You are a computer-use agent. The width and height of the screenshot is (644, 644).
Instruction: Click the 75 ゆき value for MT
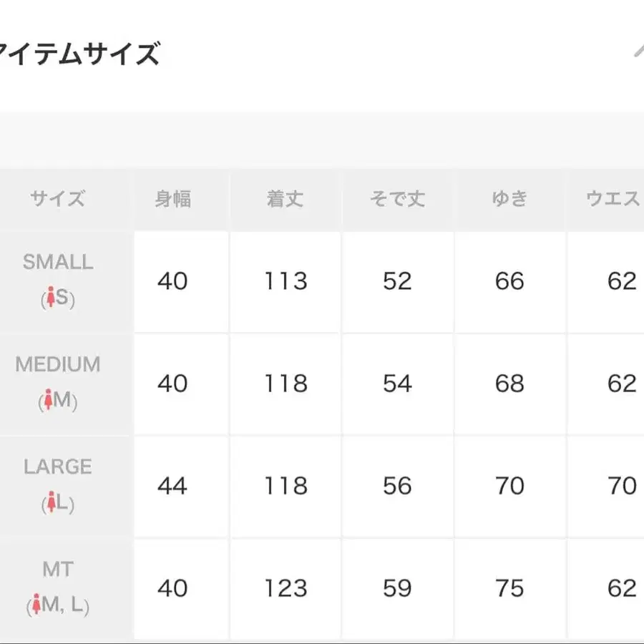(509, 588)
